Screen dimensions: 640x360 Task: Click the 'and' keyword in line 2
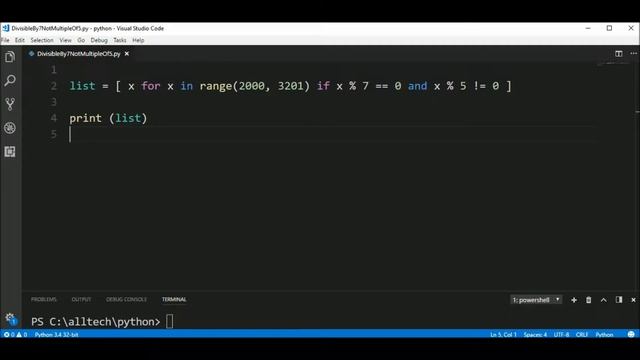pos(417,86)
